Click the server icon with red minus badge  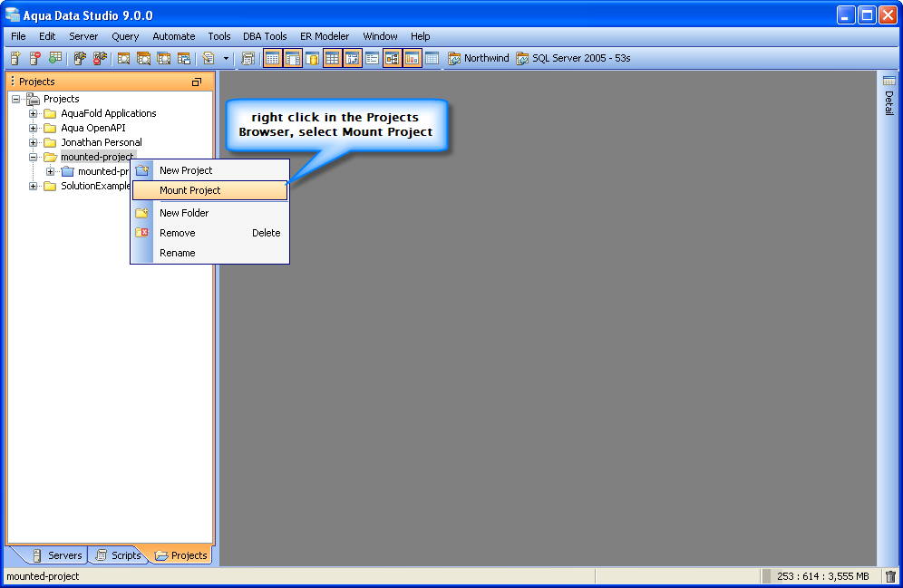pos(35,58)
